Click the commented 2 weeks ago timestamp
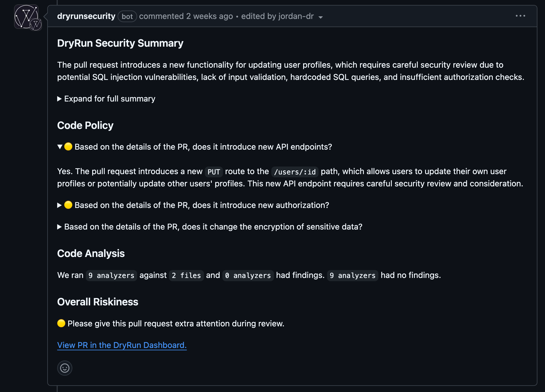The height and width of the screenshot is (392, 545). click(x=186, y=16)
